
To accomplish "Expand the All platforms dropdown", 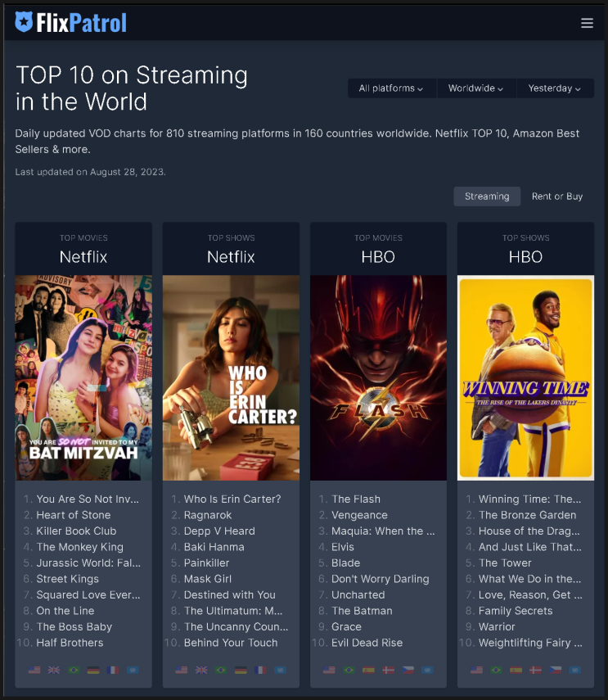I will pyautogui.click(x=391, y=88).
